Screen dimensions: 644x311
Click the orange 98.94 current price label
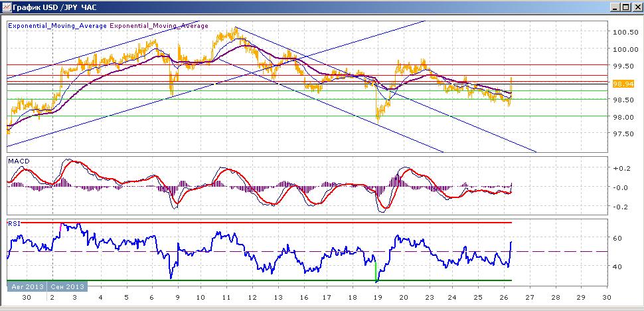pos(623,84)
